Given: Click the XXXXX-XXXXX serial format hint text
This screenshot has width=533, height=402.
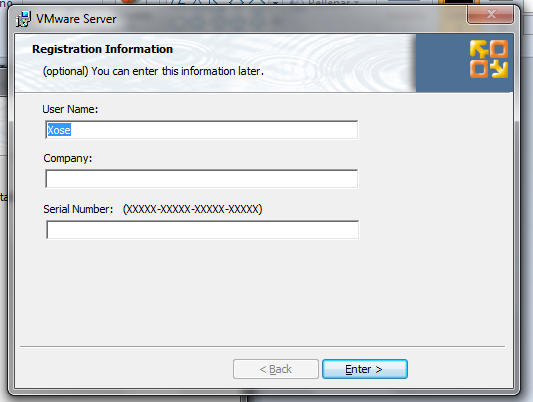Looking at the screenshot, I should [x=192, y=209].
